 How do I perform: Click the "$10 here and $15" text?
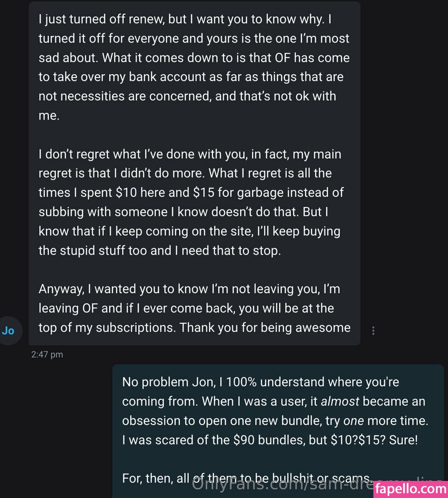coord(164,193)
